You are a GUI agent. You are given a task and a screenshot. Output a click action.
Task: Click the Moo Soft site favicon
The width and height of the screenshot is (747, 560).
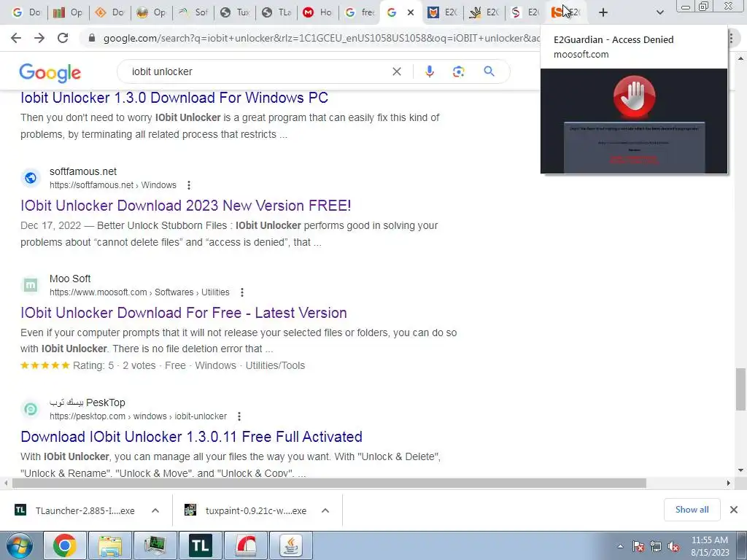[x=31, y=285]
